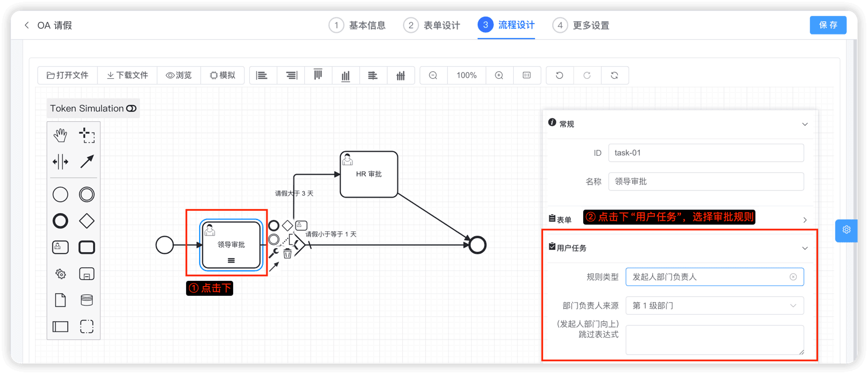868x374 pixels.
Task: Collapse the 用户任务 section
Action: [x=805, y=248]
